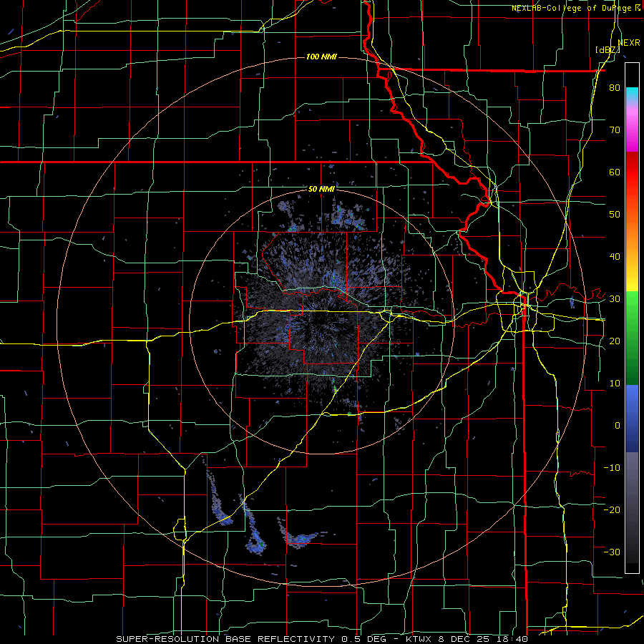This screenshot has height=644, width=644.
Task: Click the 80 value on the dBZ scale
Action: (615, 88)
